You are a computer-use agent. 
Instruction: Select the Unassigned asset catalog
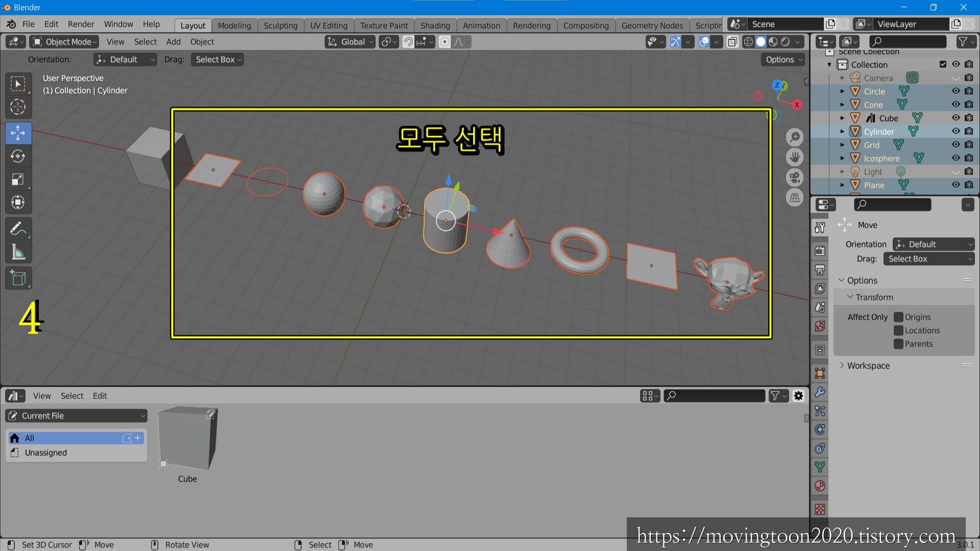click(x=77, y=453)
